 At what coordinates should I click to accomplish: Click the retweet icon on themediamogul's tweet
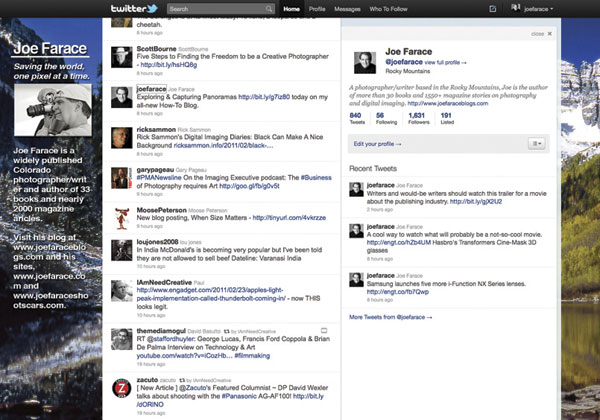pos(227,331)
